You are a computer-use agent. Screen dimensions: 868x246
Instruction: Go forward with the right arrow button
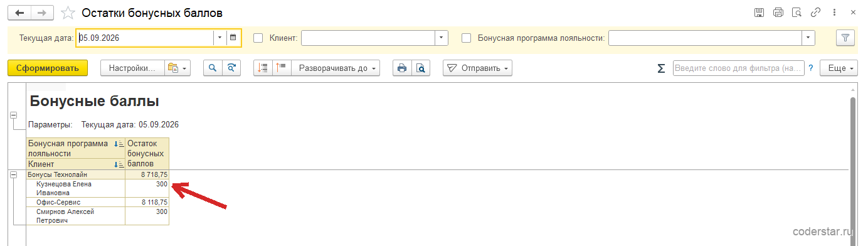[42, 13]
